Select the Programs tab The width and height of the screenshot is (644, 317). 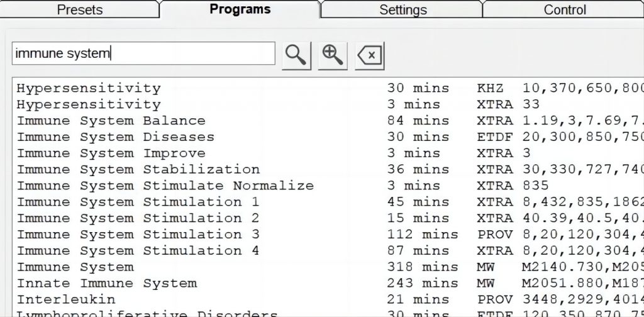click(x=240, y=9)
